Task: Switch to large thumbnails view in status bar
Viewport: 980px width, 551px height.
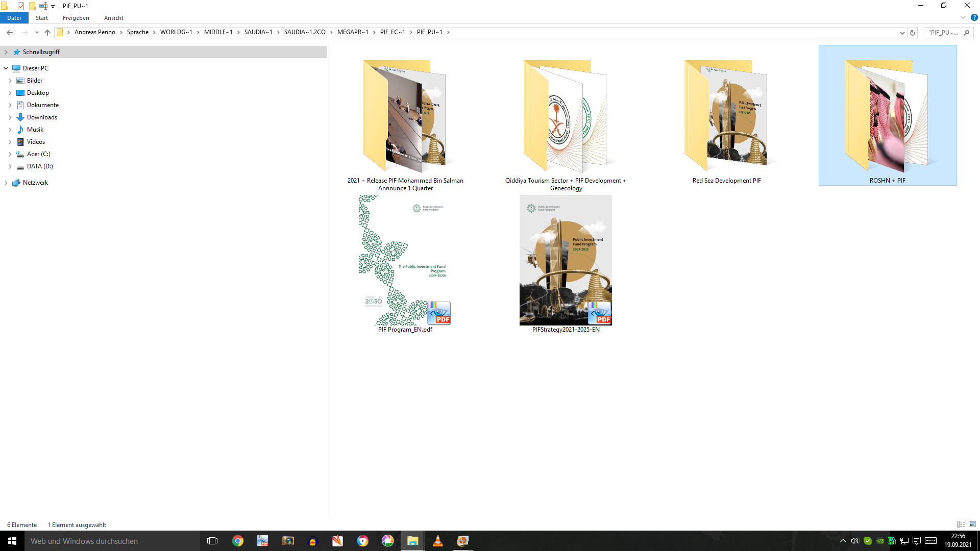Action: pos(972,524)
